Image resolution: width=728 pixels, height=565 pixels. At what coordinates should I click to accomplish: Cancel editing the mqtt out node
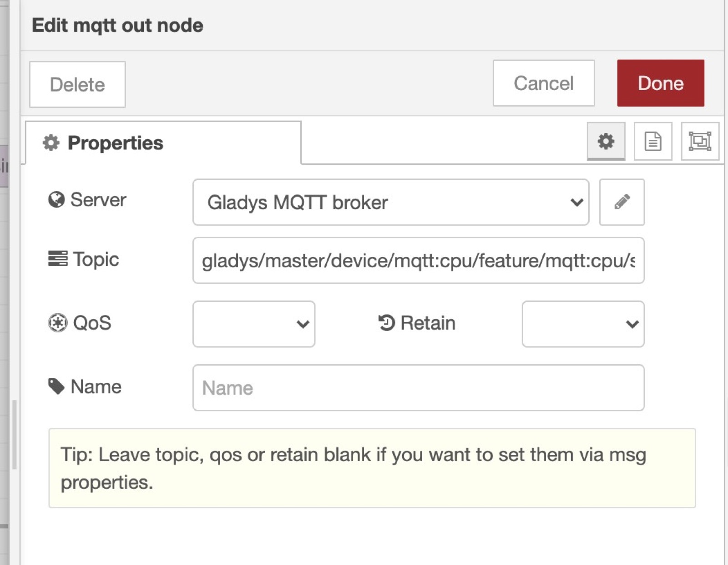(543, 83)
